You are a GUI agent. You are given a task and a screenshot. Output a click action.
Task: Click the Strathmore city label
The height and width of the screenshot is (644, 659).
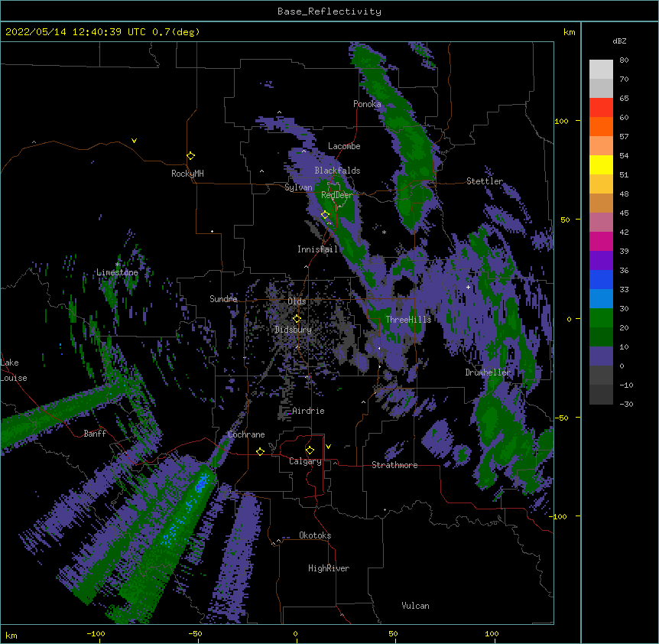coord(394,465)
